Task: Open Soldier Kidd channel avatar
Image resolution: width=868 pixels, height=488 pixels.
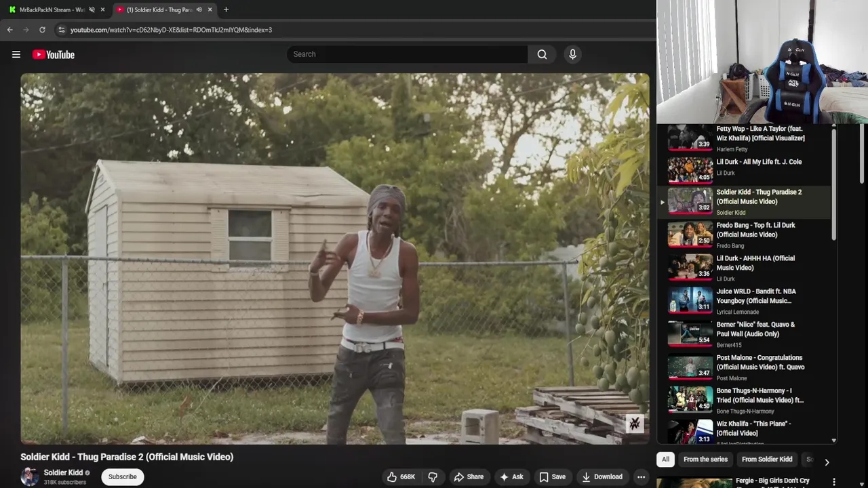Action: (x=30, y=476)
